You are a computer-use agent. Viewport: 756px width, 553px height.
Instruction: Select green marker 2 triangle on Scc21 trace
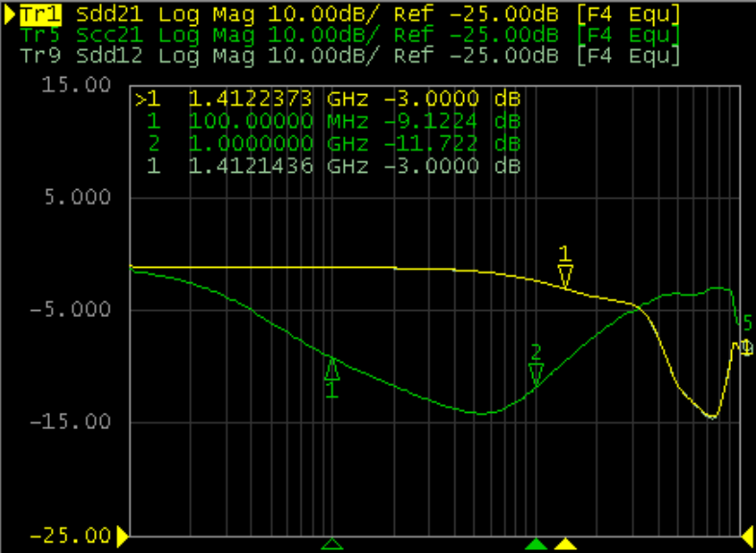coord(536,373)
